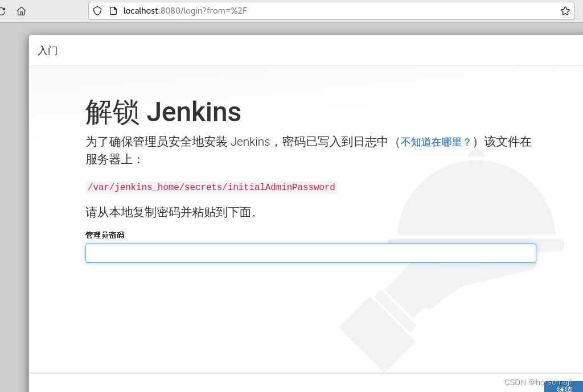Click the 管理员密码 password field
This screenshot has width=583, height=392.
(310, 253)
